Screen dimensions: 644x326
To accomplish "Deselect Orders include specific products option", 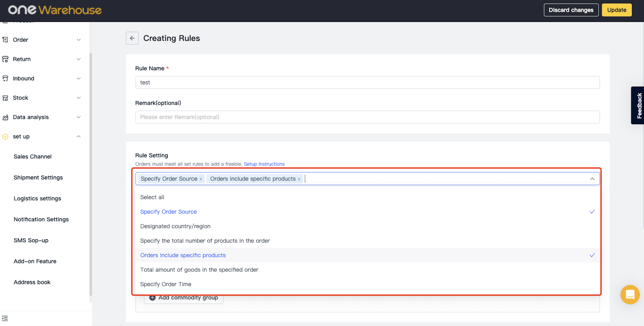I will 368,255.
